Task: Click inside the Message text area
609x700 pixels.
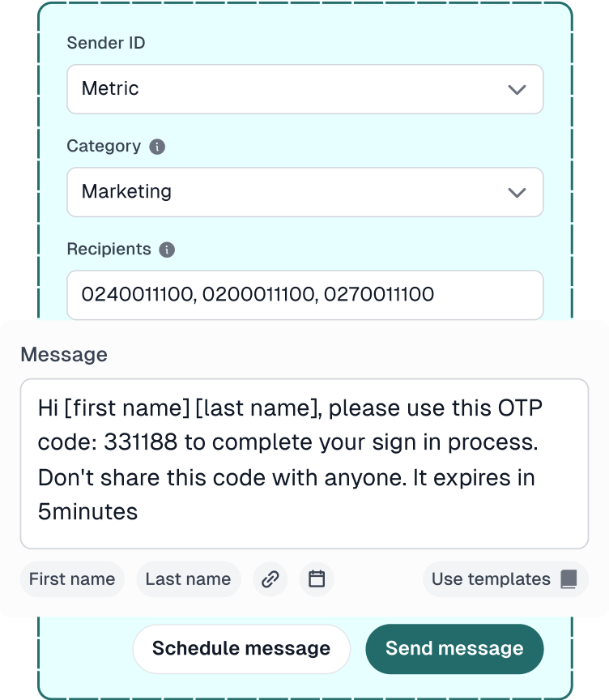Action: 304,463
